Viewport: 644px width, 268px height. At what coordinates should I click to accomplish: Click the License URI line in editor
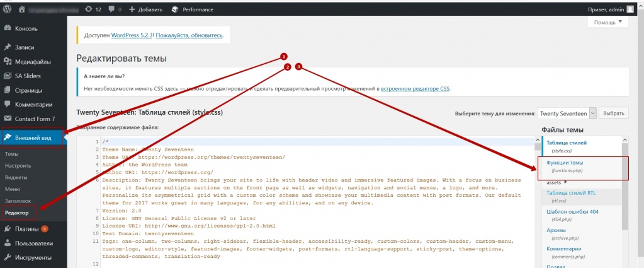[188, 226]
